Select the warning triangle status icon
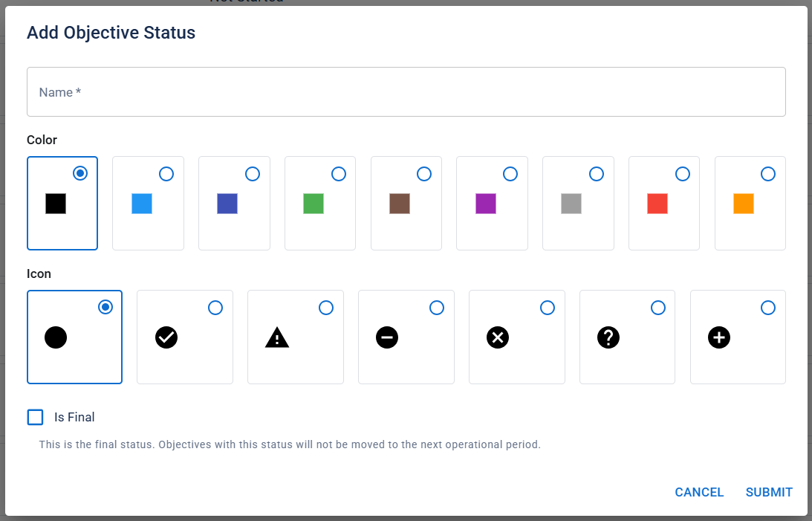This screenshot has height=521, width=812. pos(276,337)
